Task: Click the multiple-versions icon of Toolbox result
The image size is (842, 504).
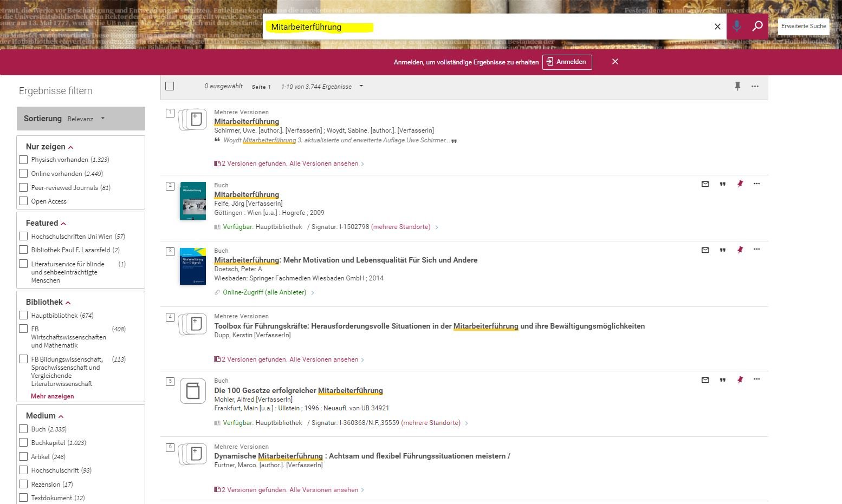Action: point(192,324)
